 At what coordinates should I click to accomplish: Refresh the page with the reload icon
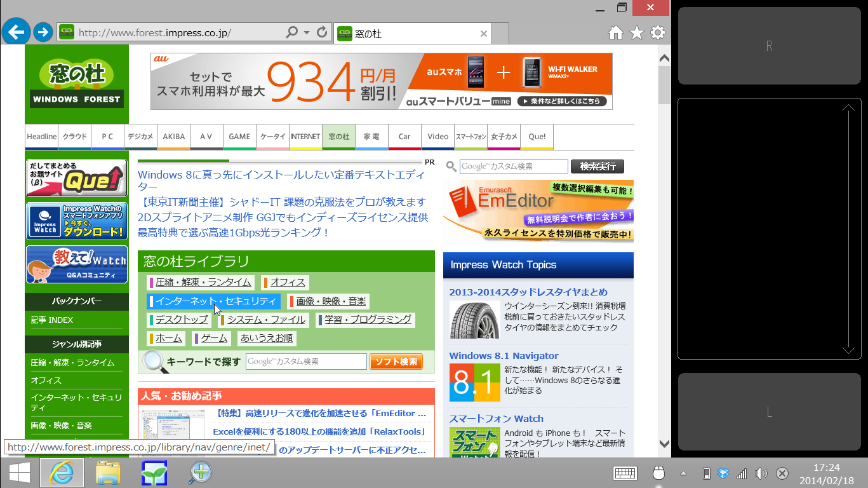(322, 32)
